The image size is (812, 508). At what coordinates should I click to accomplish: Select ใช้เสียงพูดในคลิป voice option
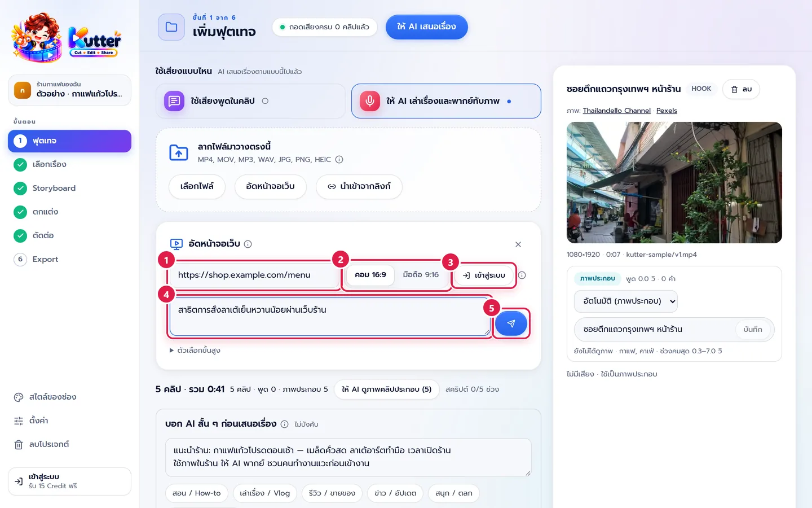(x=250, y=101)
